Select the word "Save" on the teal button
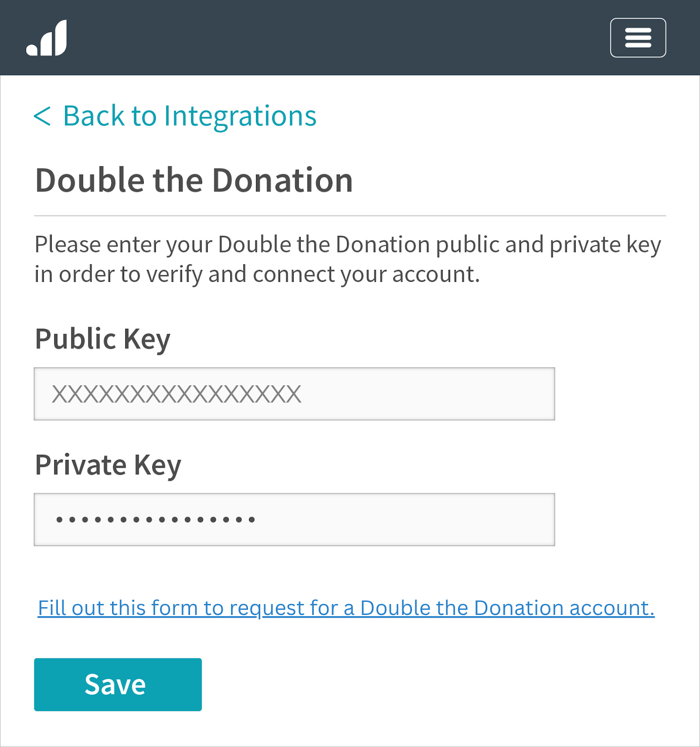 coord(115,685)
